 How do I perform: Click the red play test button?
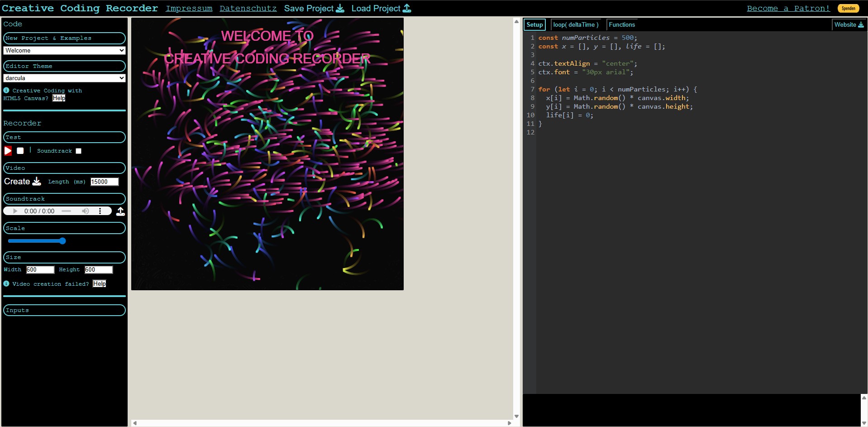(8, 151)
